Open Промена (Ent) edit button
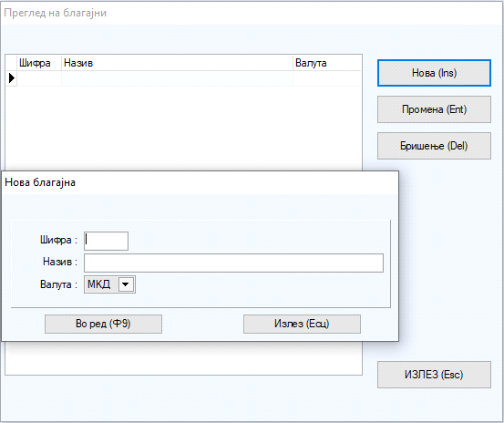Screen dimensions: 504x423 tap(434, 109)
